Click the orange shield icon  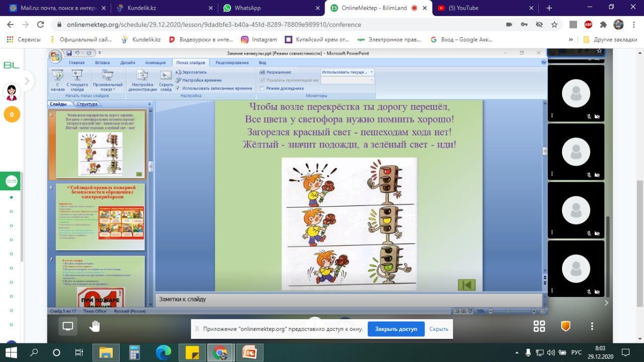tap(566, 326)
